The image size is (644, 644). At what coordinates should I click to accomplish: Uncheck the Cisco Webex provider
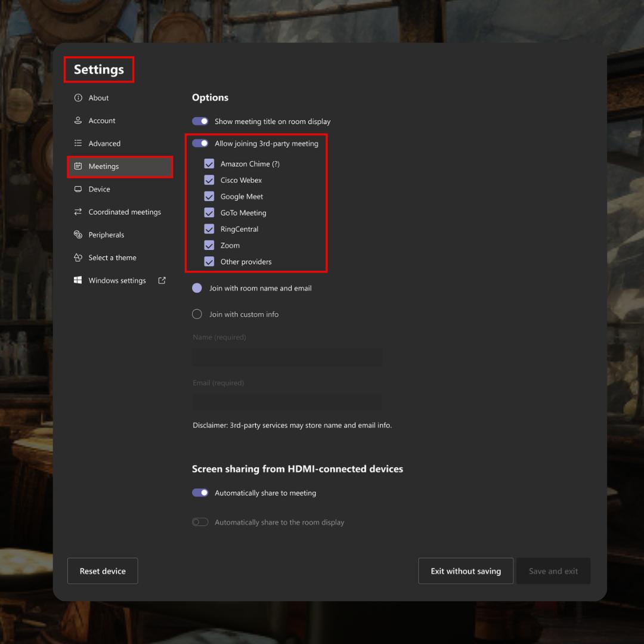click(x=209, y=180)
